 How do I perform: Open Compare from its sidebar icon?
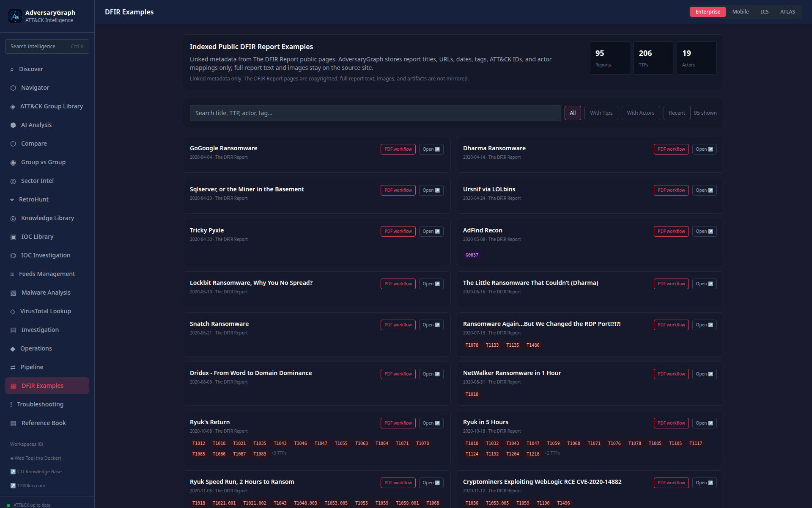click(13, 144)
